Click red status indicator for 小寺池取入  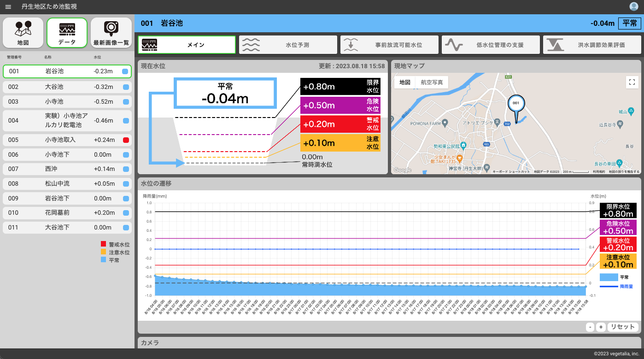125,140
